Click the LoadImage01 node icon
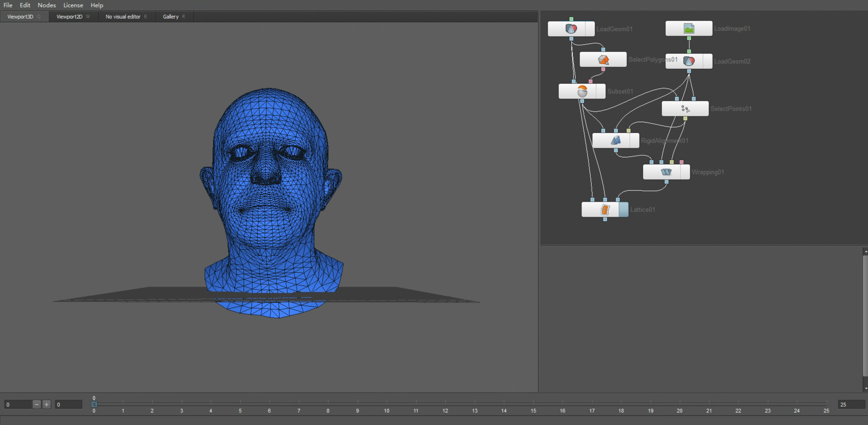The height and width of the screenshot is (425, 868). click(x=689, y=29)
